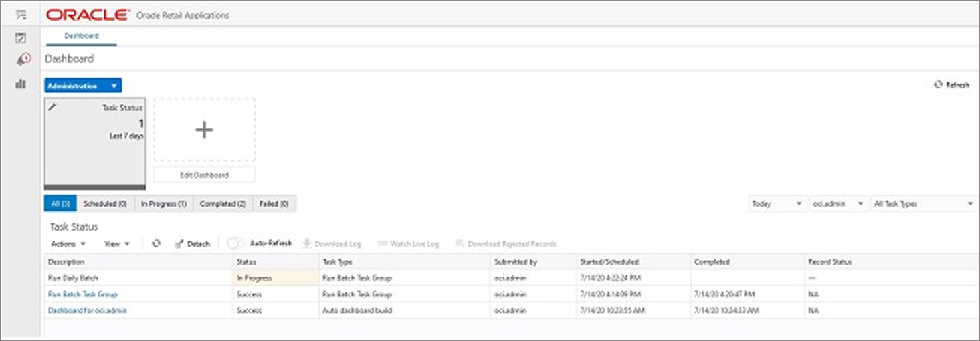The image size is (980, 341).
Task: Select the Dashboard tab
Action: 82,36
